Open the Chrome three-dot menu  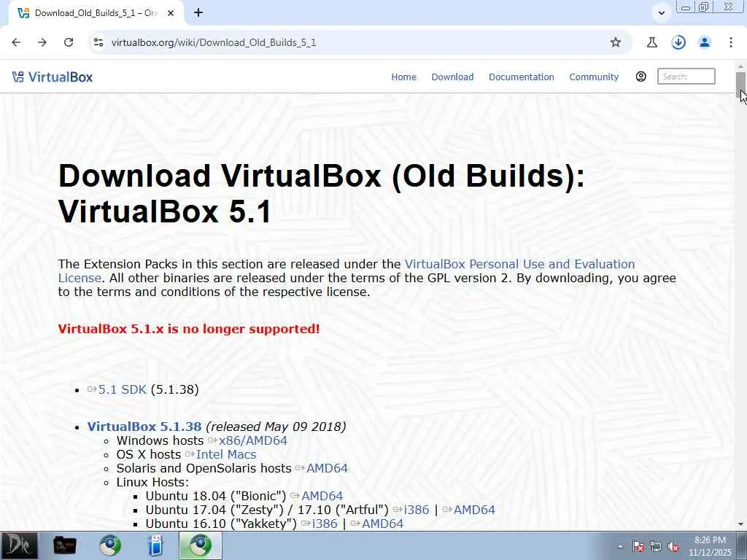pos(731,42)
